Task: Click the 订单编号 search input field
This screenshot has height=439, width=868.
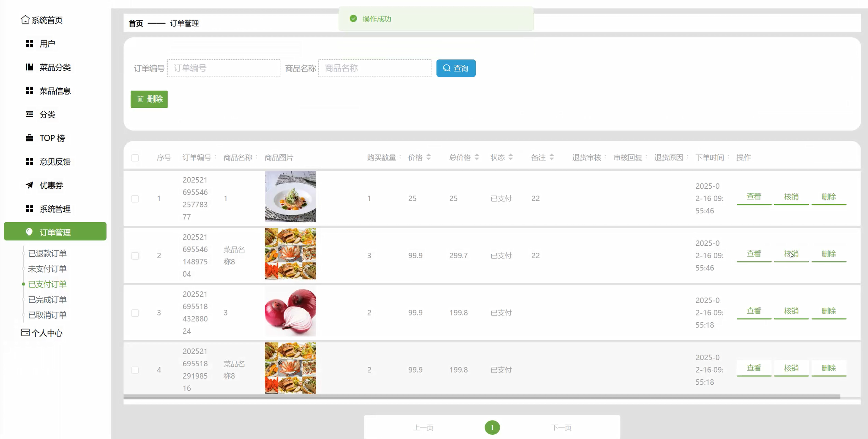Action: (x=224, y=68)
